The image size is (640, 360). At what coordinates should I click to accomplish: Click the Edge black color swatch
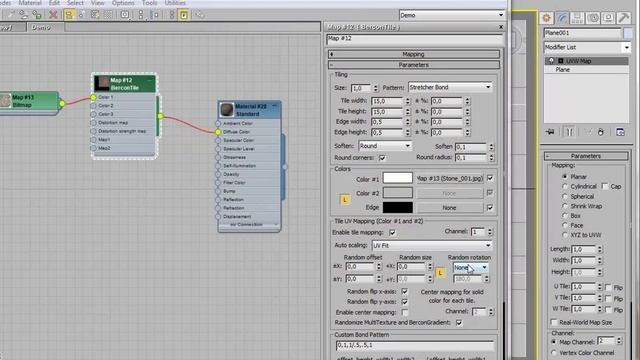(398, 207)
